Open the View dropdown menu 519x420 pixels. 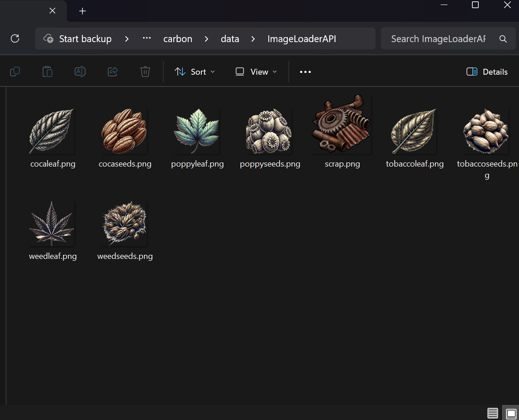point(256,72)
